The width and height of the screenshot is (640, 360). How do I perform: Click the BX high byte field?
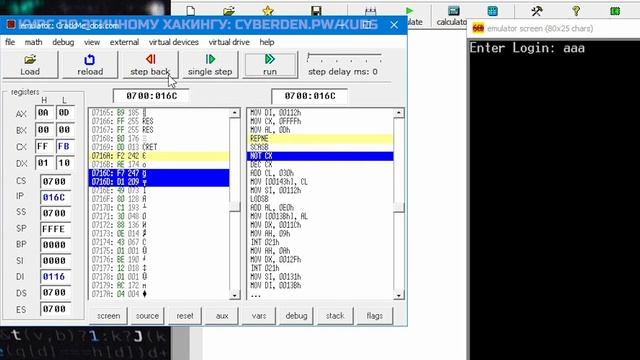coord(44,130)
